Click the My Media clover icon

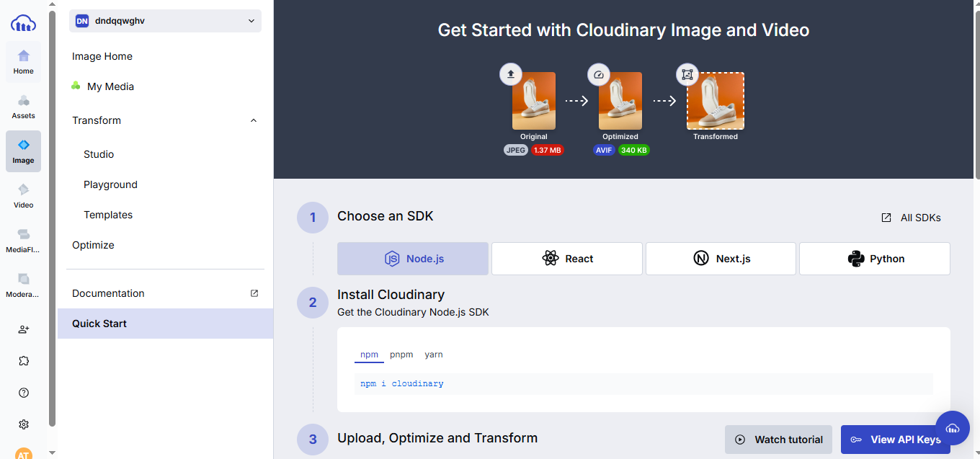pyautogui.click(x=76, y=86)
